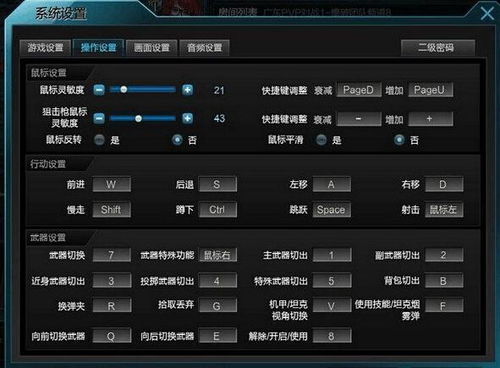This screenshot has width=500, height=368.
Task: Click the 狙击枪鼠标灵敏度 slider handle
Action: pos(138,118)
